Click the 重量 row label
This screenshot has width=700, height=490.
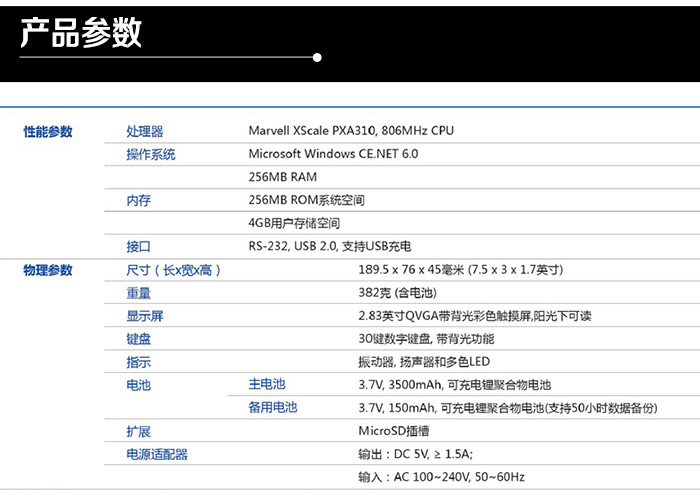[138, 293]
